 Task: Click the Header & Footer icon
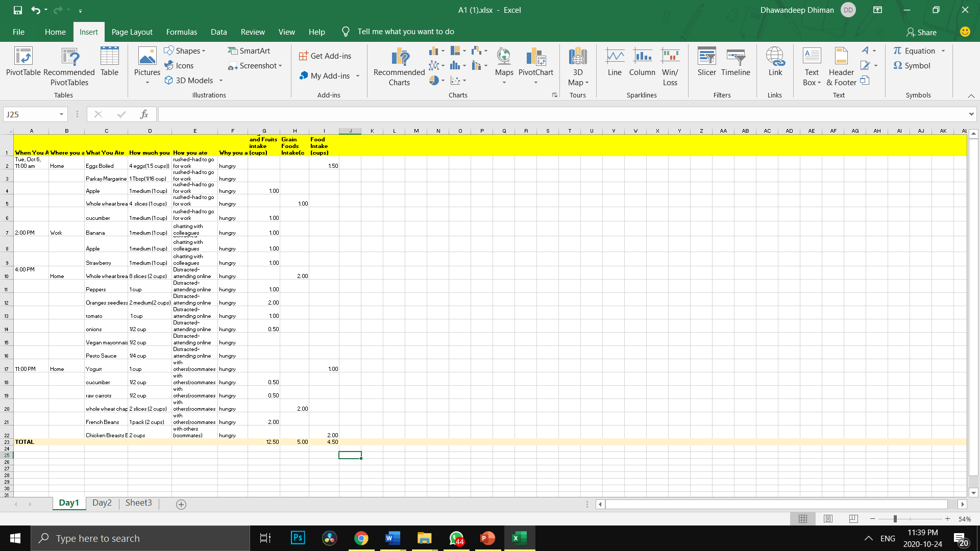[x=841, y=66]
